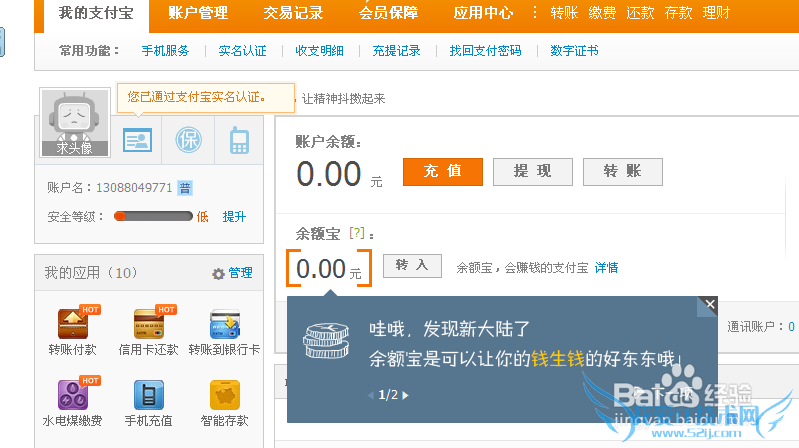
Task: Open the 信用卡还款 credit card app
Action: point(148,324)
